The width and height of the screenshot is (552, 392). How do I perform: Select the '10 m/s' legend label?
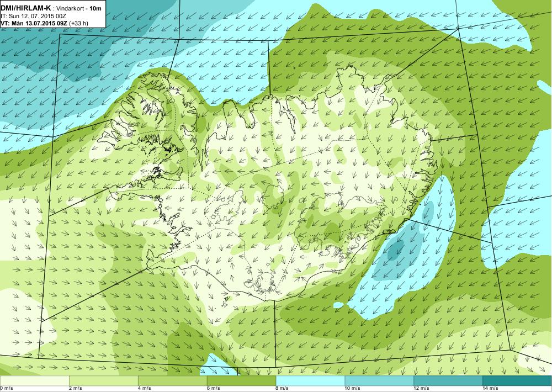point(353,389)
